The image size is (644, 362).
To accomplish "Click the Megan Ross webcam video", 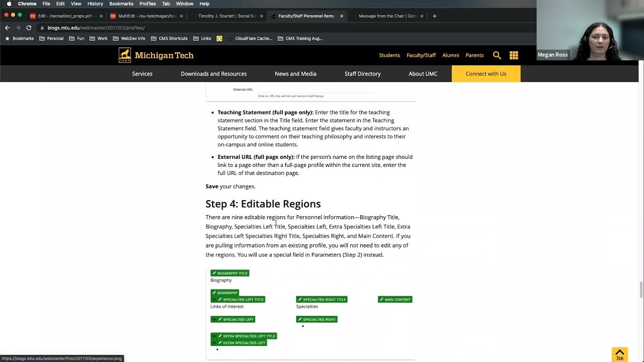I will 590,30.
